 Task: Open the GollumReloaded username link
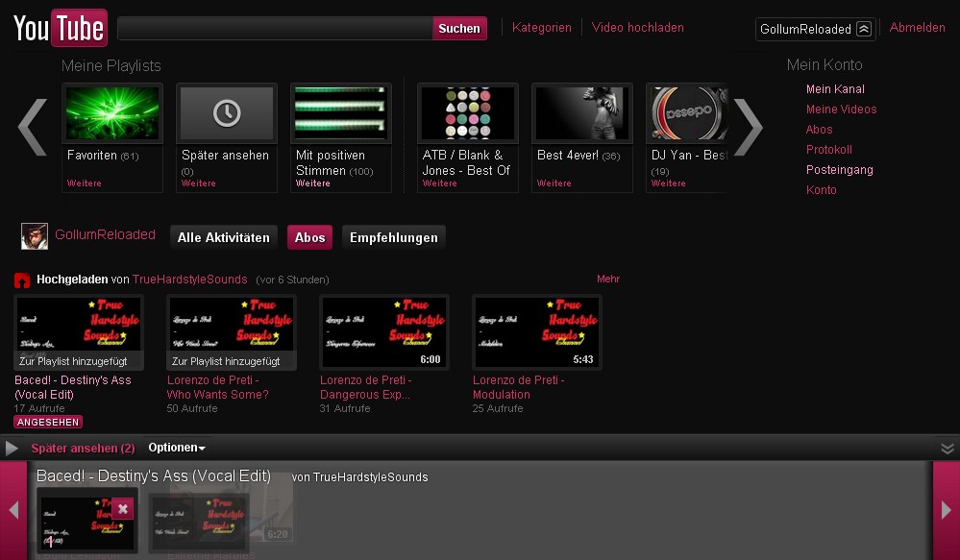[106, 234]
